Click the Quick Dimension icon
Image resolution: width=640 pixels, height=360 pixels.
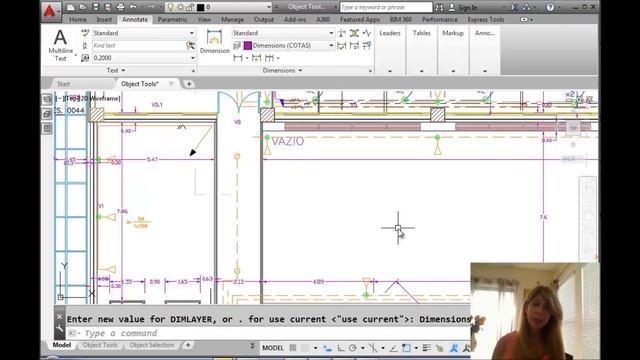click(x=256, y=58)
